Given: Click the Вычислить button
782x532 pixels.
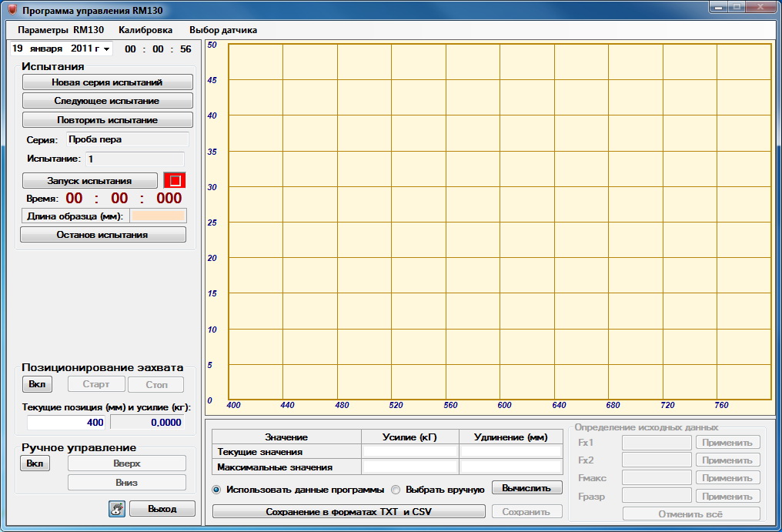Looking at the screenshot, I should (x=526, y=488).
